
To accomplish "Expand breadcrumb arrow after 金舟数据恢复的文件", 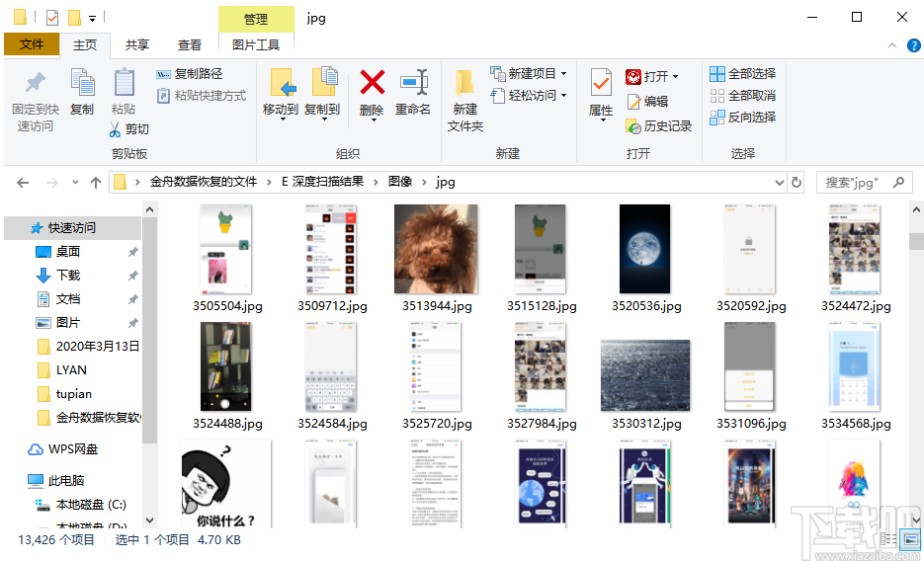I will pos(269,183).
